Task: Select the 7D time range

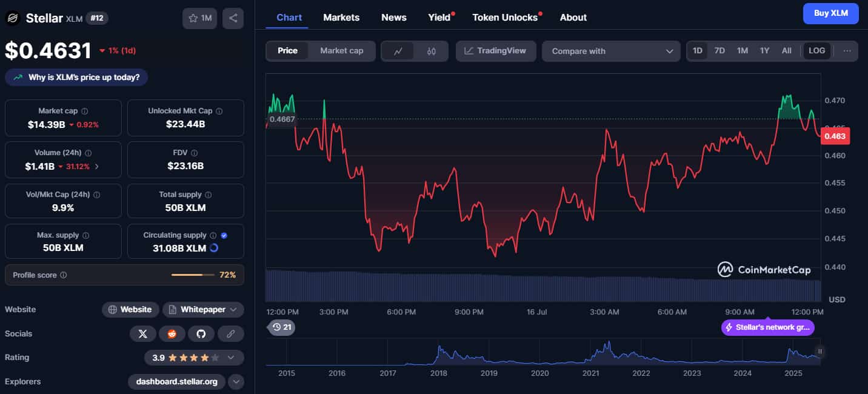Action: pyautogui.click(x=719, y=51)
